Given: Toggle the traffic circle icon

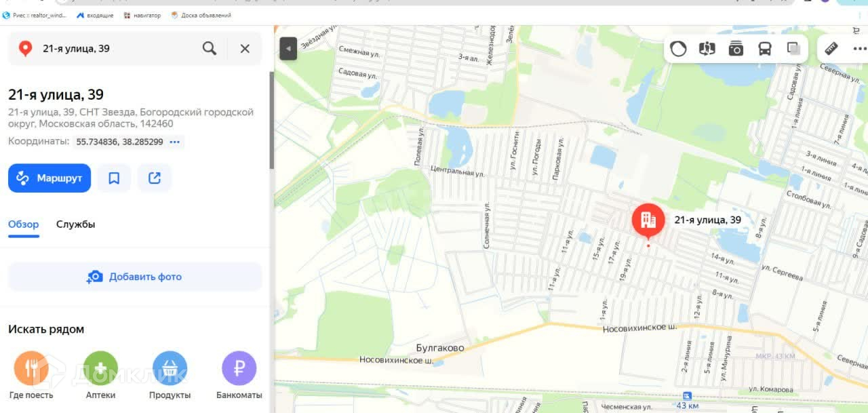Looking at the screenshot, I should tap(679, 48).
